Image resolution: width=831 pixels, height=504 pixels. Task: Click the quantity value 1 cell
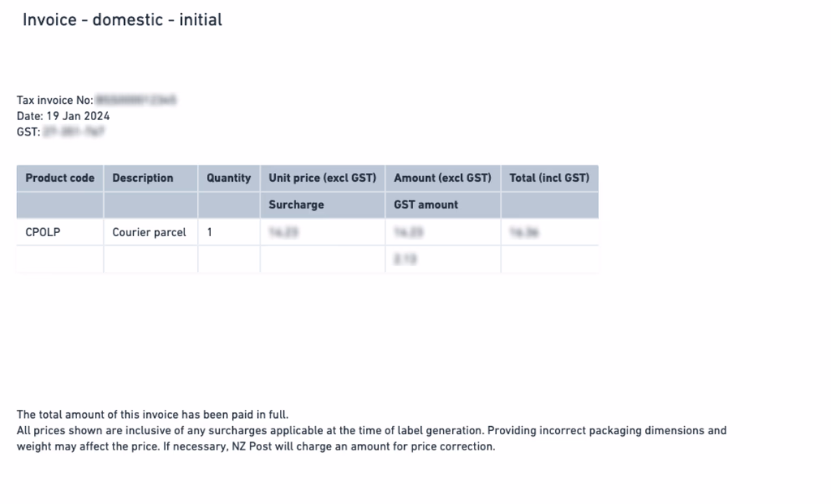229,232
